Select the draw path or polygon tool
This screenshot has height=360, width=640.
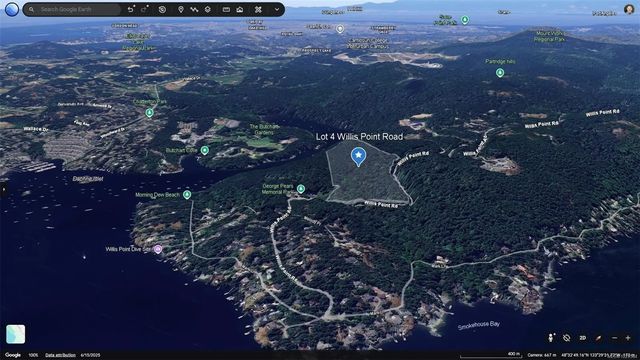(194, 9)
